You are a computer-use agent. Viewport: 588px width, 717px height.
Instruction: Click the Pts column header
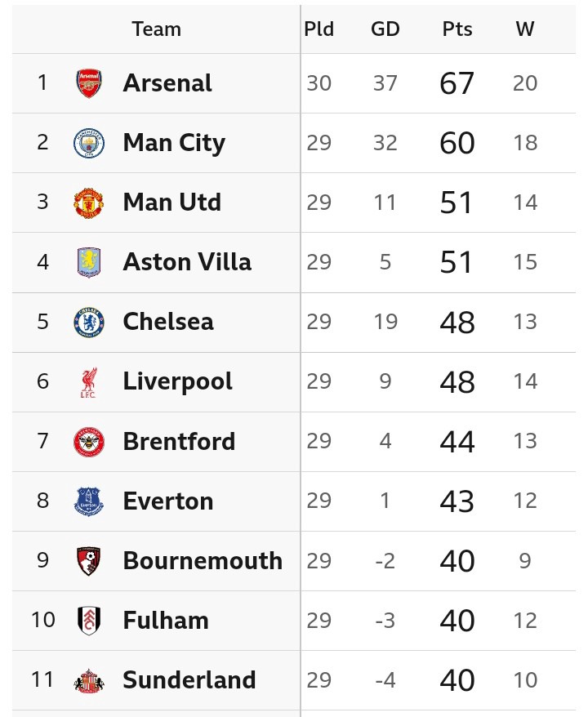pos(457,29)
